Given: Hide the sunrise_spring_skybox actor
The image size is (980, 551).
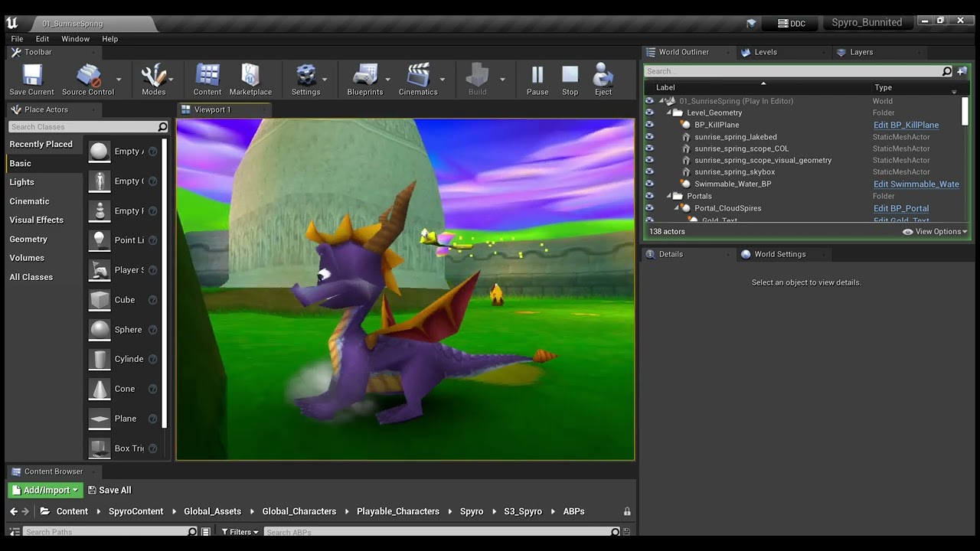Looking at the screenshot, I should (x=649, y=172).
